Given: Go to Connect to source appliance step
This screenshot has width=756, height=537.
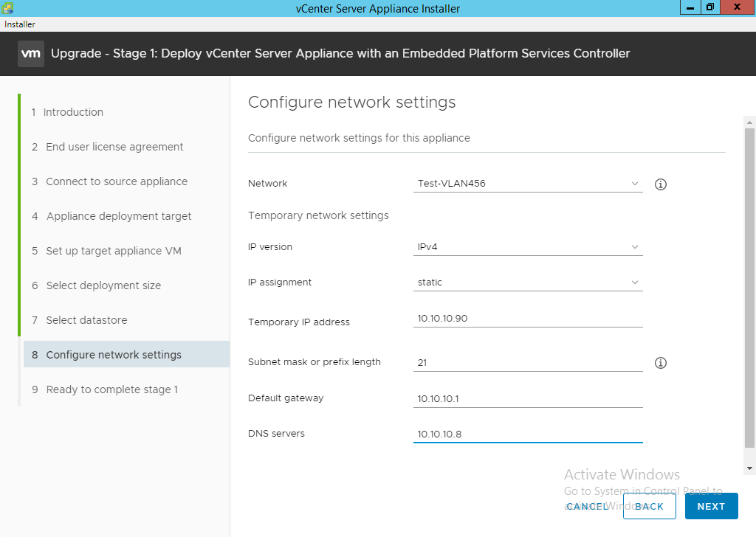Looking at the screenshot, I should click(x=109, y=181).
